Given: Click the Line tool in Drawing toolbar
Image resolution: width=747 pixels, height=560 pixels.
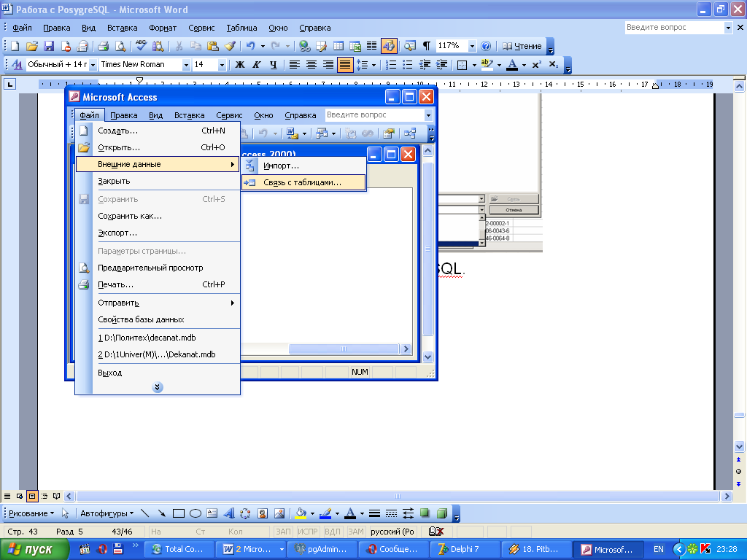Looking at the screenshot, I should point(145,513).
